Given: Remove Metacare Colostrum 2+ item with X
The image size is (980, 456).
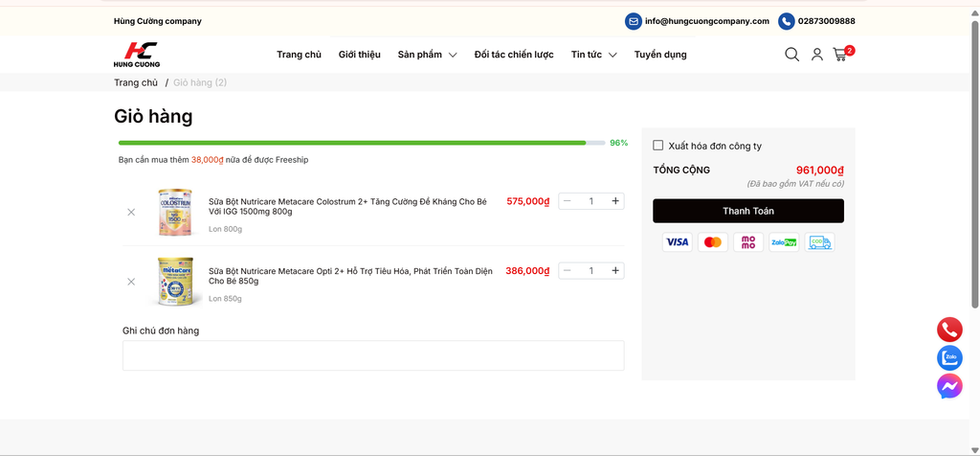Looking at the screenshot, I should click(131, 212).
